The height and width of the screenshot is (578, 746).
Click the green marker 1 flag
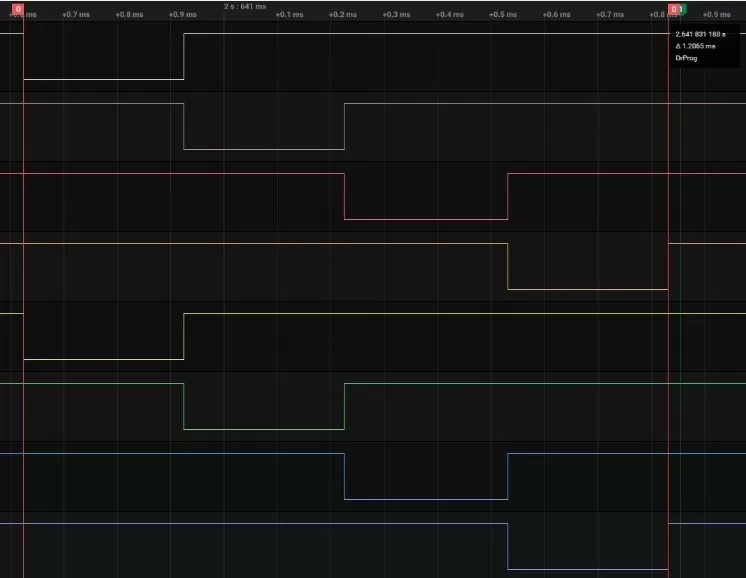point(682,9)
